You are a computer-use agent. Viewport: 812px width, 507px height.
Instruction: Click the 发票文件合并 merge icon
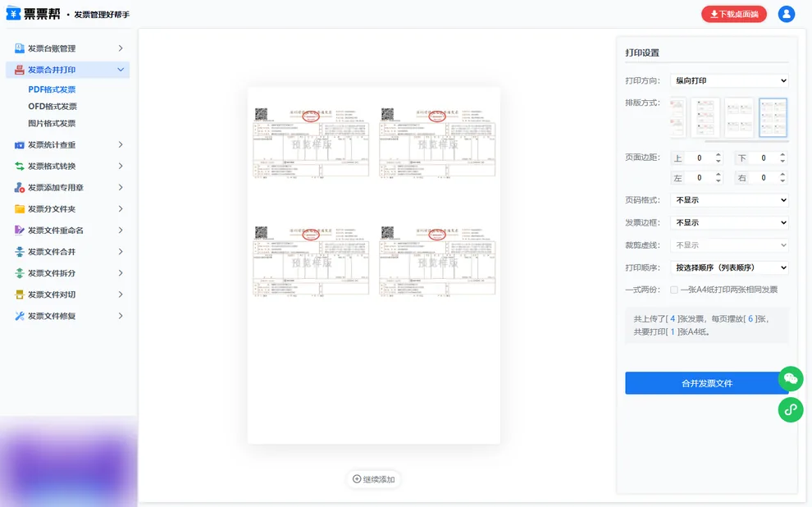(x=20, y=252)
